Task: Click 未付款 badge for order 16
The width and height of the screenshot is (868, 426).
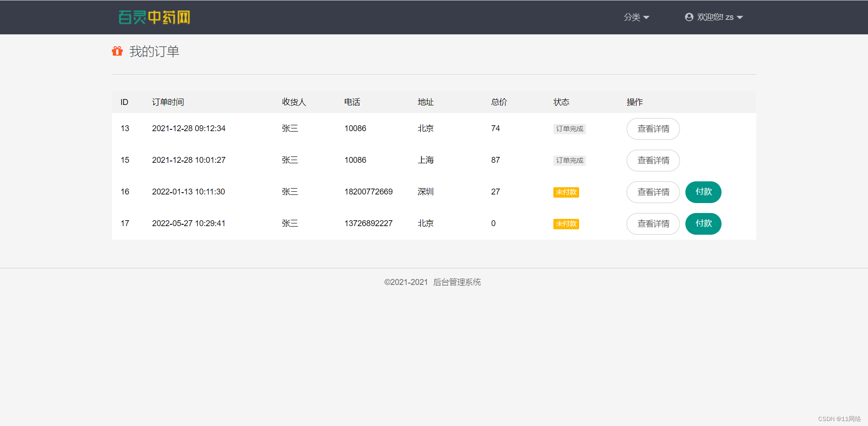Action: pos(566,192)
